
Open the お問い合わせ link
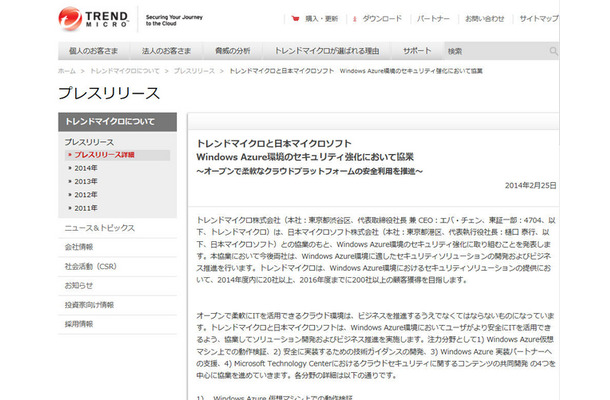point(484,19)
